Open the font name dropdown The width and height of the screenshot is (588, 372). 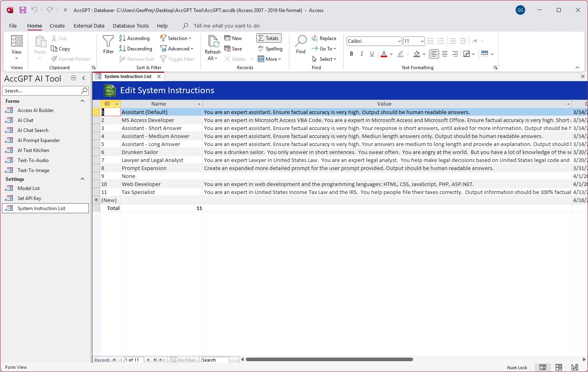(399, 41)
